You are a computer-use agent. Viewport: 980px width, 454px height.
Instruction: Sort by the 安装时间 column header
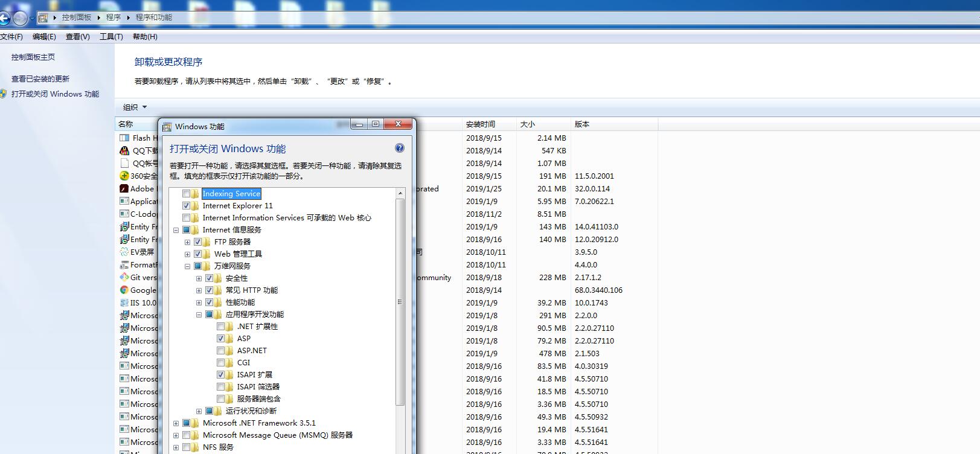tap(489, 124)
